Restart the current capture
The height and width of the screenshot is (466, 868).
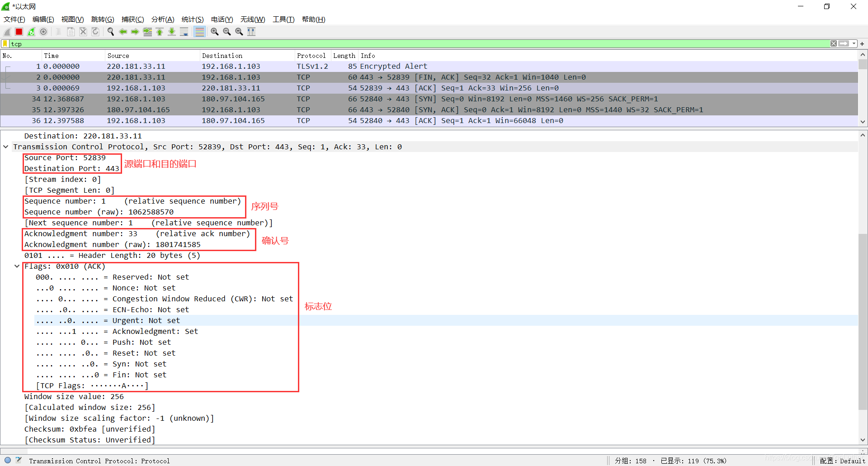pyautogui.click(x=31, y=32)
